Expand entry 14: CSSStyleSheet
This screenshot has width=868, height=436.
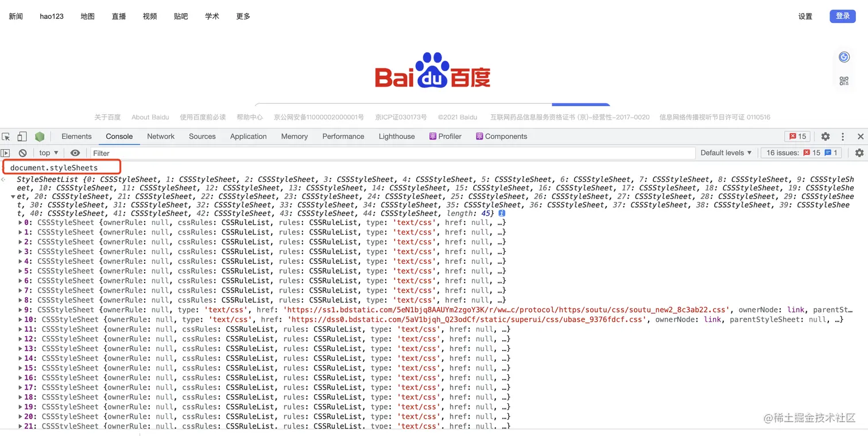click(21, 359)
